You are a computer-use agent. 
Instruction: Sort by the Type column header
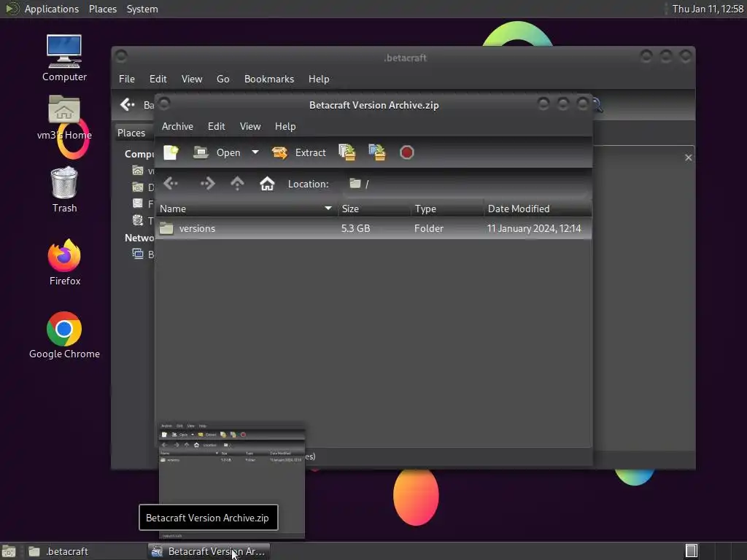(447, 209)
